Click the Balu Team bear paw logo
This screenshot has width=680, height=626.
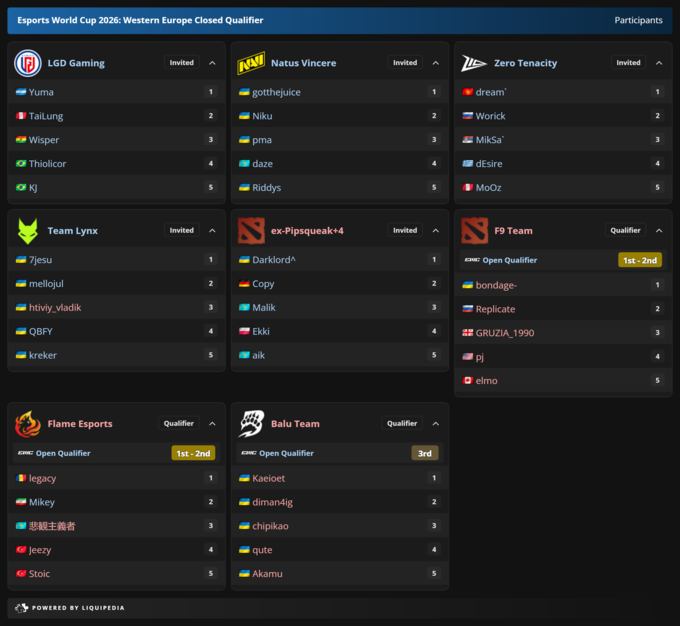(251, 424)
